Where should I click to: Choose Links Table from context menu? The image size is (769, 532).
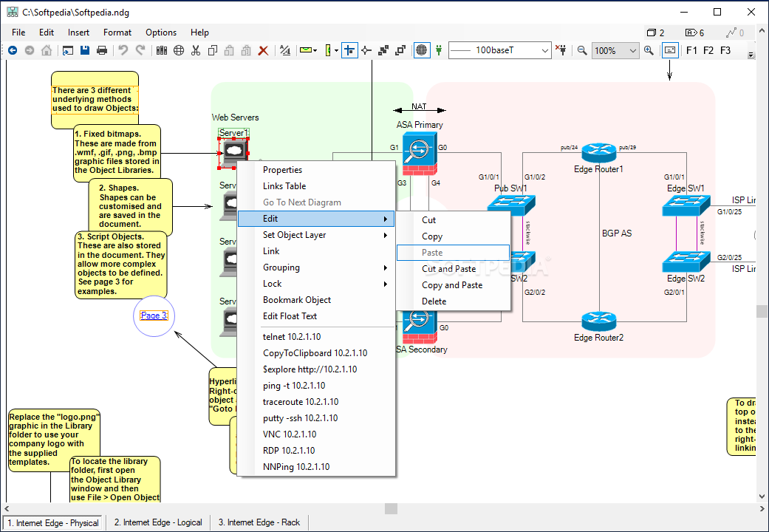(x=316, y=186)
